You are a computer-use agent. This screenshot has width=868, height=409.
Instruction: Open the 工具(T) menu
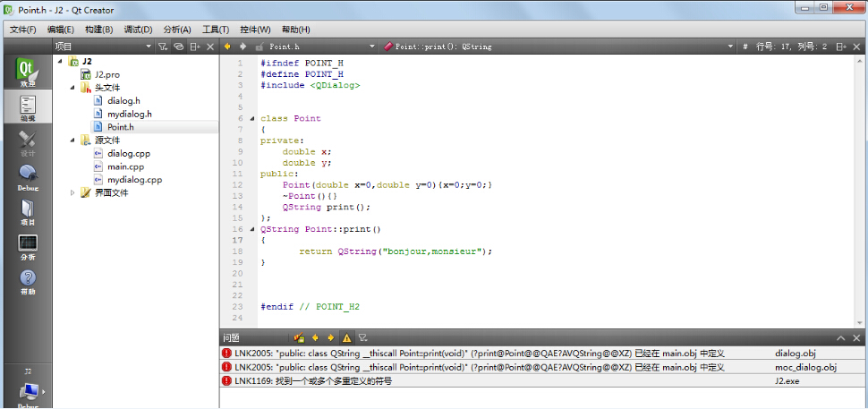(x=216, y=30)
